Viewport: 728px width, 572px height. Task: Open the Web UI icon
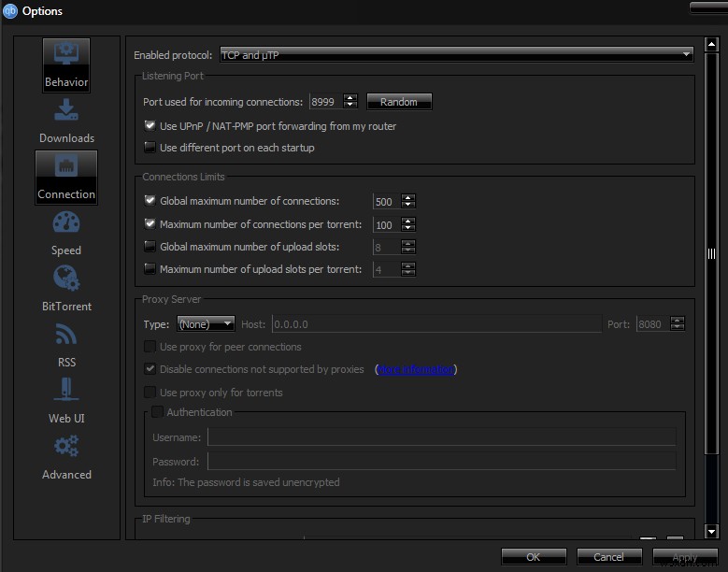[66, 389]
